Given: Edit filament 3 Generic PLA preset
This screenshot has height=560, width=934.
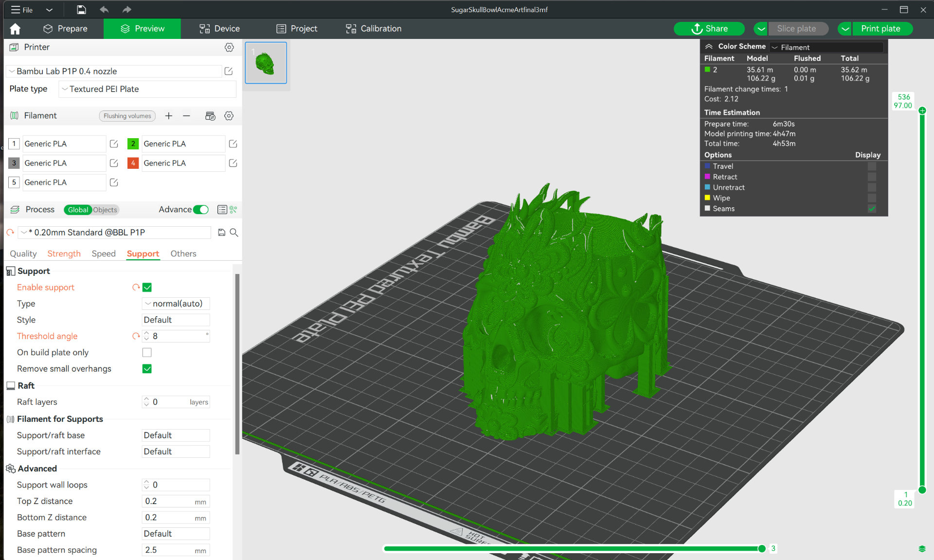Looking at the screenshot, I should (x=114, y=163).
